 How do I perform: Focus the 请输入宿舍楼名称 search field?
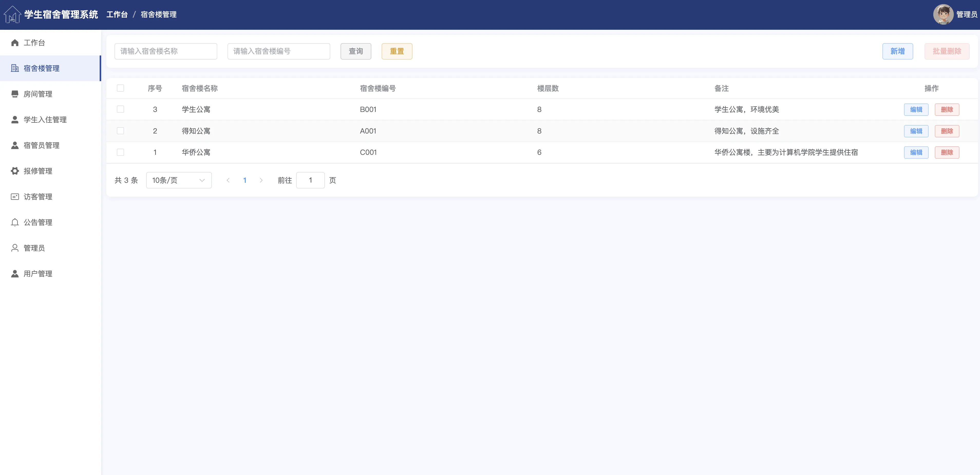[165, 51]
